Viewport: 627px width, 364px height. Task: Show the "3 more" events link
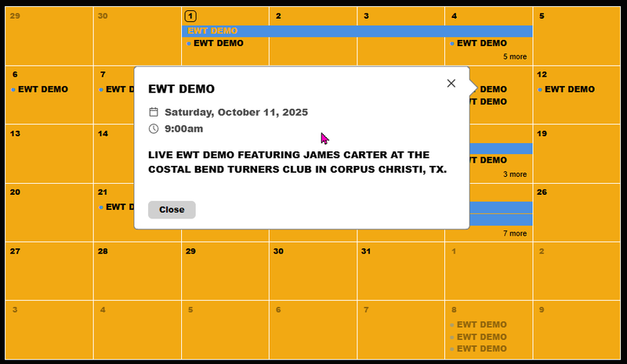pyautogui.click(x=515, y=175)
